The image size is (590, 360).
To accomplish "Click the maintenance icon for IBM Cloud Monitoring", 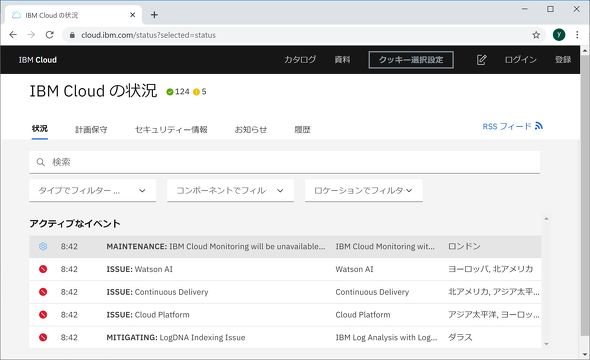I will point(43,246).
